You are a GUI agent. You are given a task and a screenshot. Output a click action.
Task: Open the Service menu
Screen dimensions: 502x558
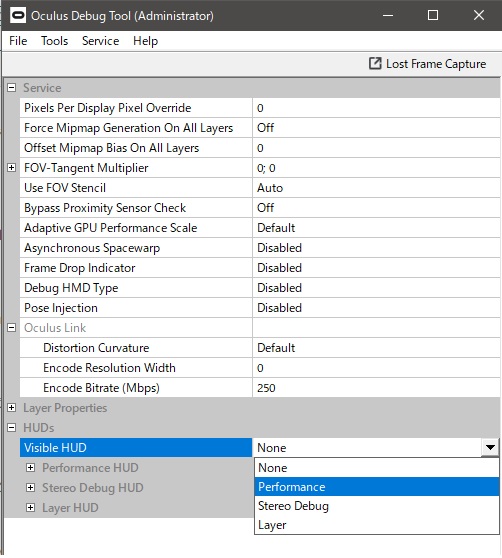101,41
